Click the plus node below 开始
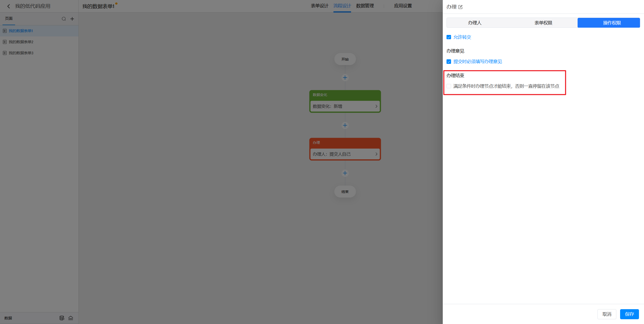 [x=345, y=78]
